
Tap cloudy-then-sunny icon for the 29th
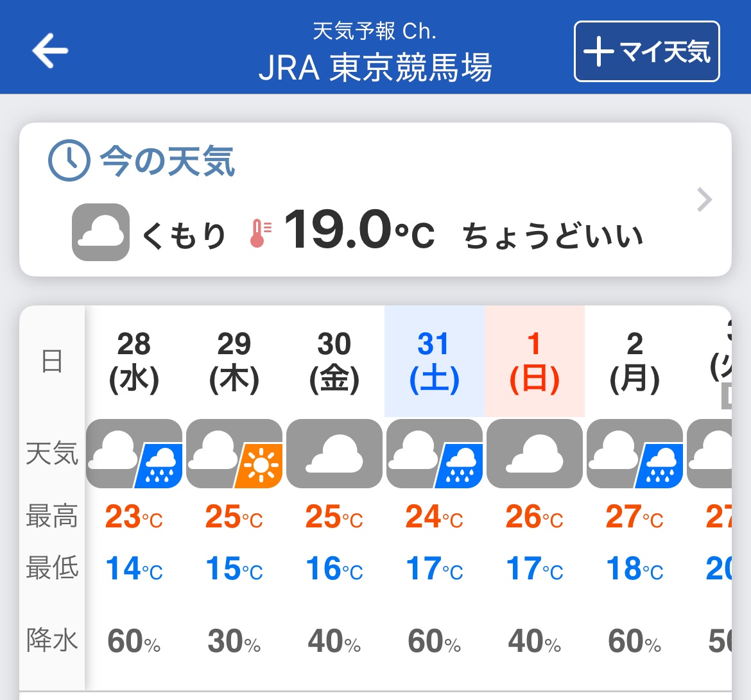pyautogui.click(x=234, y=454)
